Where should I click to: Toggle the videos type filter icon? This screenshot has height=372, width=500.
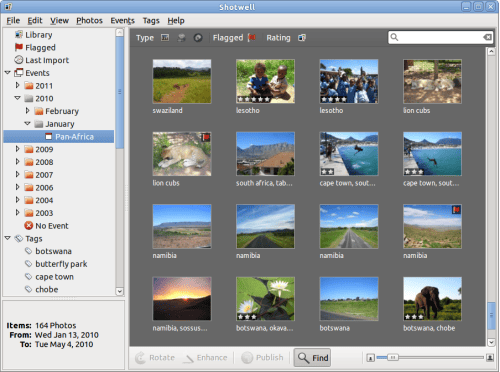[x=181, y=38]
